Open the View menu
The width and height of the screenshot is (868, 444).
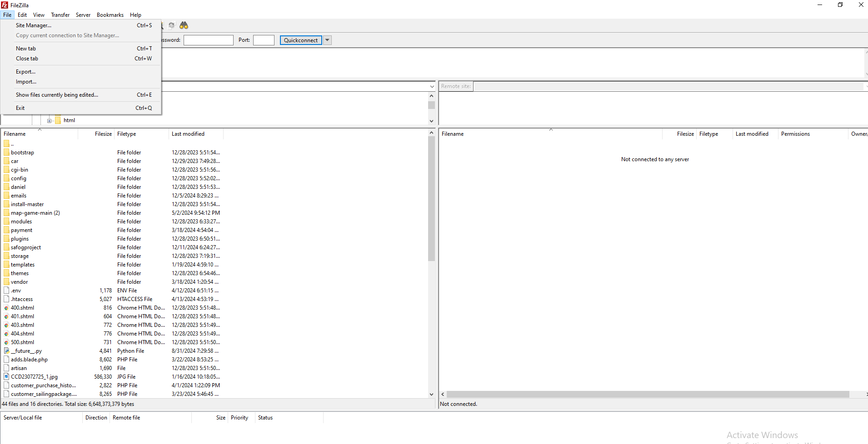39,15
